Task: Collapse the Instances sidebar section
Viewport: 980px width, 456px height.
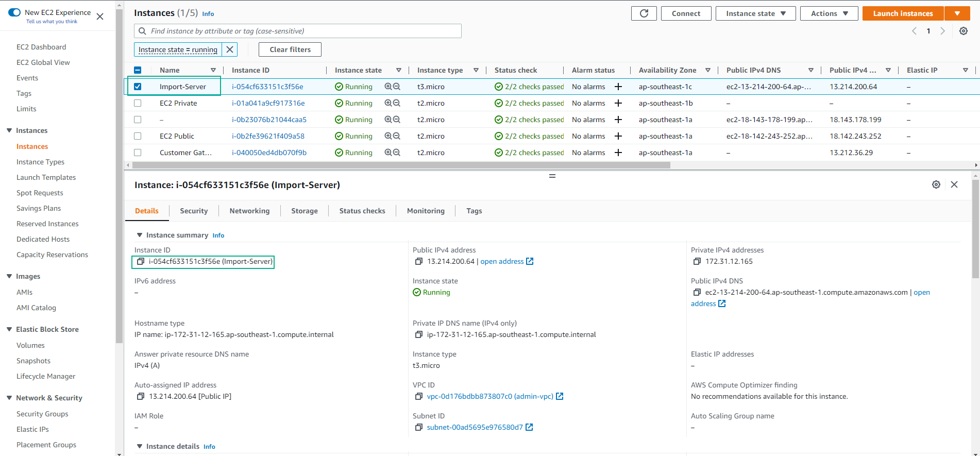Action: [x=9, y=130]
